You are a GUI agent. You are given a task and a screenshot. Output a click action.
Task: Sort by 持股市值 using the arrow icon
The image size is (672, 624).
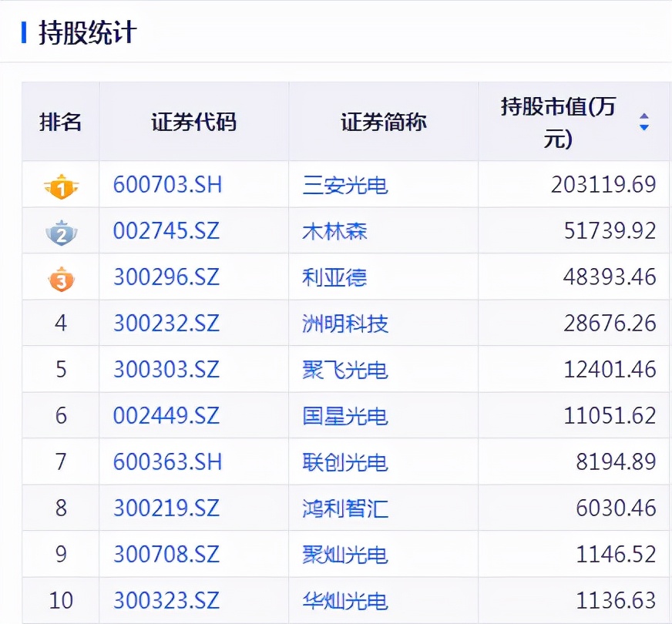coord(643,122)
